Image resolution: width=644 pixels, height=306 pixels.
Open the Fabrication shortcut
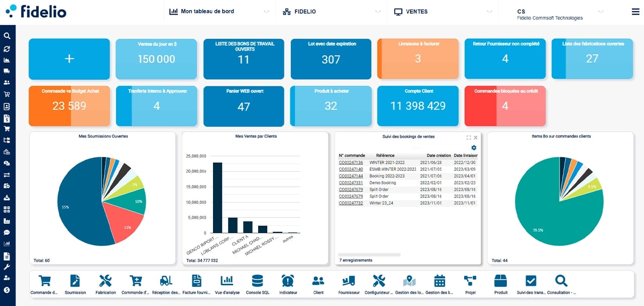[x=105, y=284]
